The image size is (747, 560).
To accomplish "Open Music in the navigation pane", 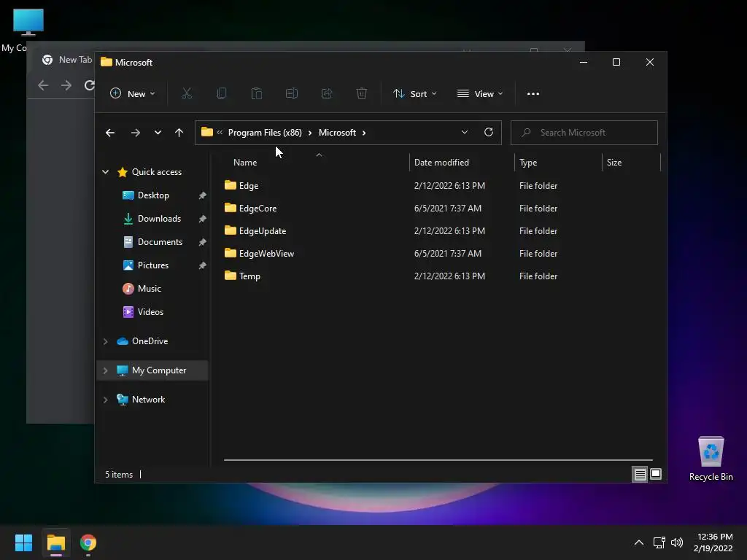I will [x=149, y=289].
